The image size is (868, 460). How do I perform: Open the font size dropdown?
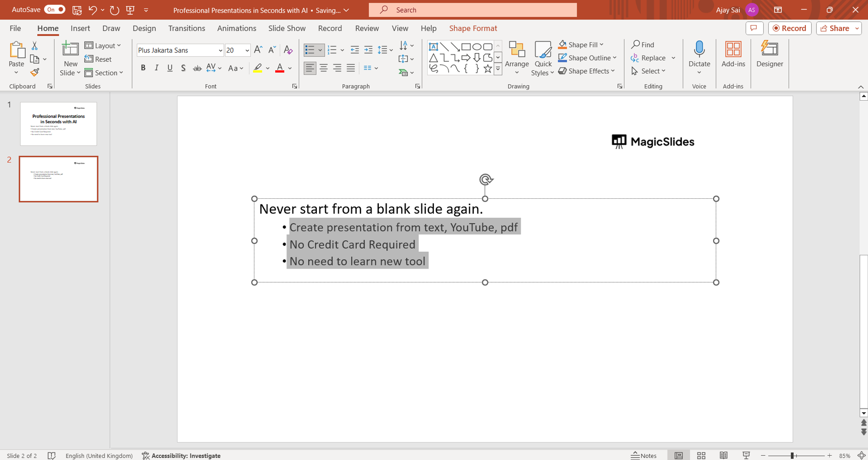tap(247, 50)
